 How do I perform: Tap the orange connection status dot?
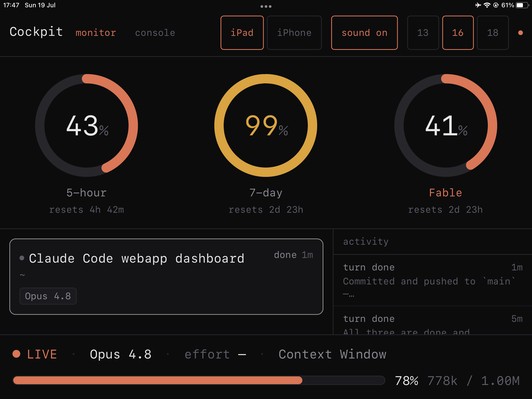(x=520, y=33)
